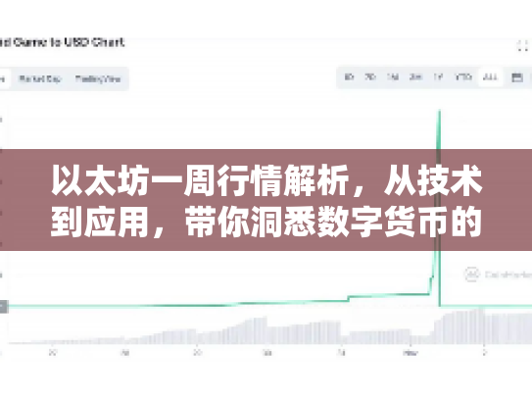
Task: Select the 3M time range
Action: pos(415,77)
